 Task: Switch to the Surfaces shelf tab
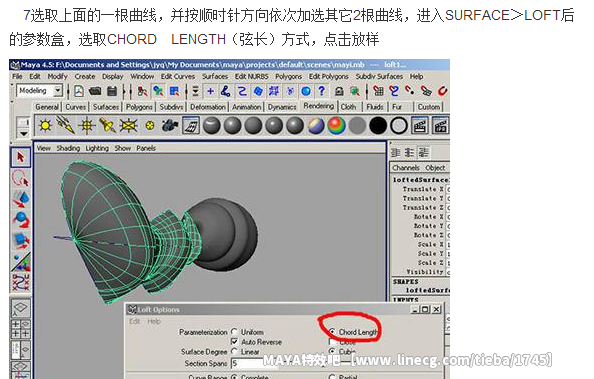click(x=106, y=107)
